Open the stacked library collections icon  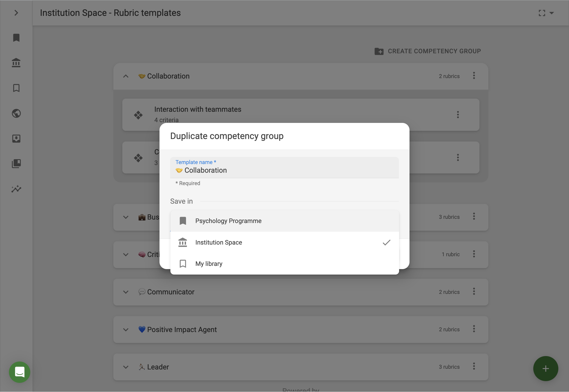point(16,164)
